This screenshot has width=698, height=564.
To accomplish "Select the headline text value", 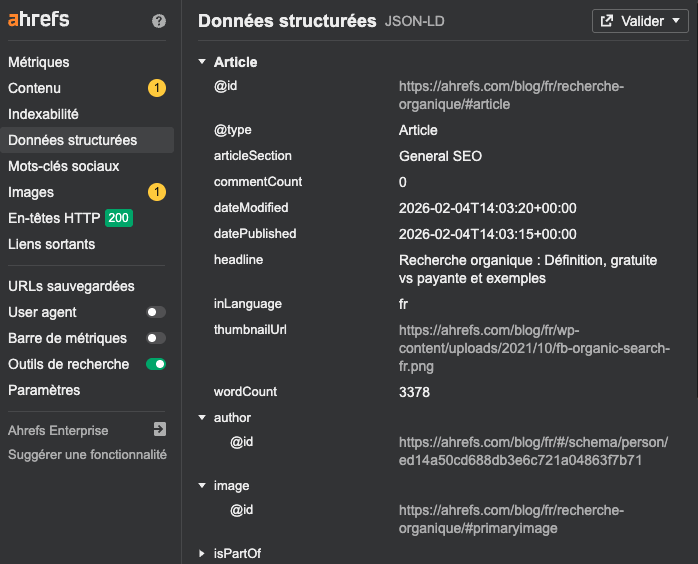I will (x=528, y=269).
